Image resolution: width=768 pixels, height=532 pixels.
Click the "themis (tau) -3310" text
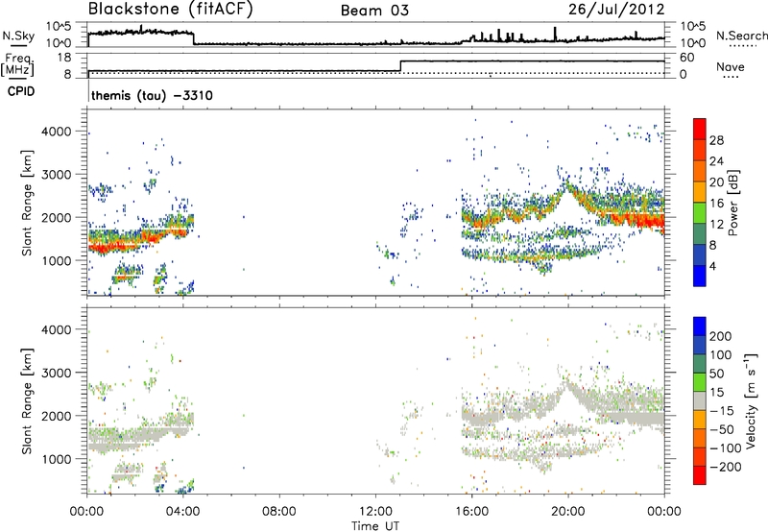pos(152,95)
